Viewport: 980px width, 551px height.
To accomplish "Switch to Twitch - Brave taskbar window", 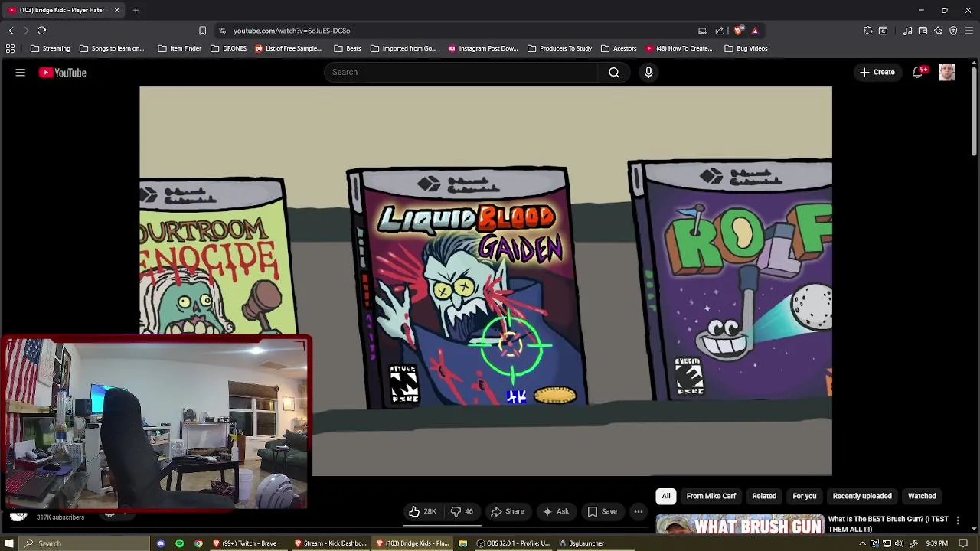I will point(245,543).
